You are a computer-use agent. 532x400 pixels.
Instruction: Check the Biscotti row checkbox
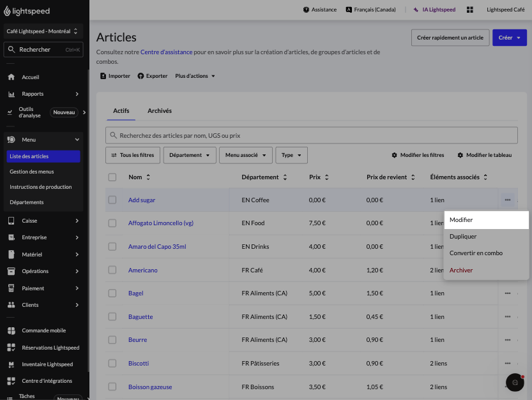pyautogui.click(x=112, y=364)
